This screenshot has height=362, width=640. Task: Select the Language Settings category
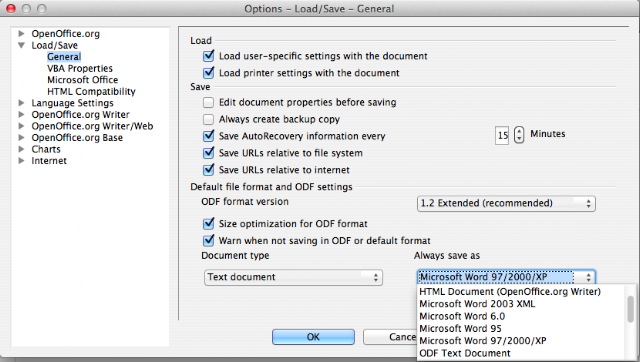tap(73, 103)
